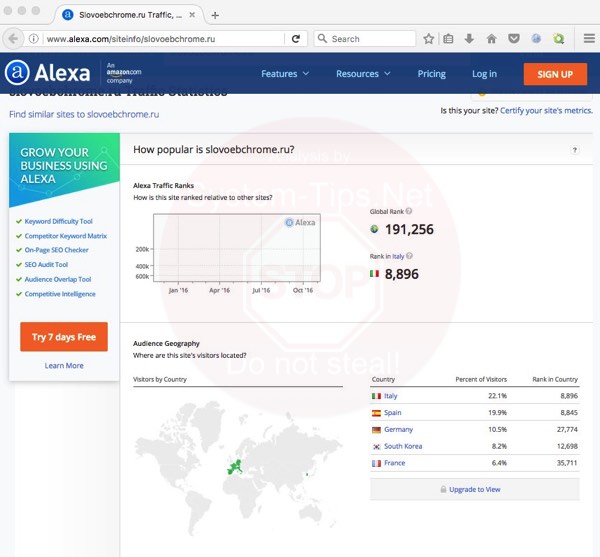Open the Firefox hamburger menu
The width and height of the screenshot is (600, 557).
click(x=589, y=39)
